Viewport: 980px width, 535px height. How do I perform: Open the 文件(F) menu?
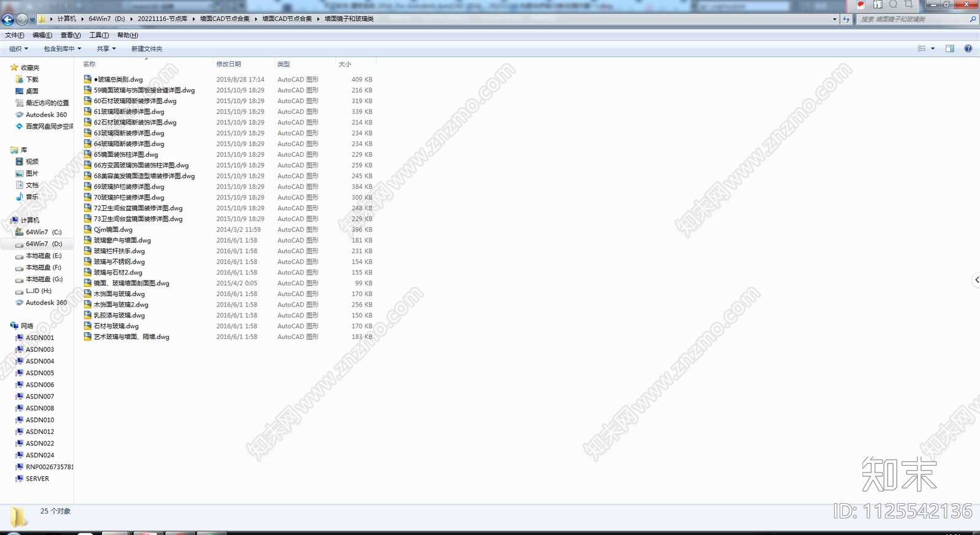point(15,35)
